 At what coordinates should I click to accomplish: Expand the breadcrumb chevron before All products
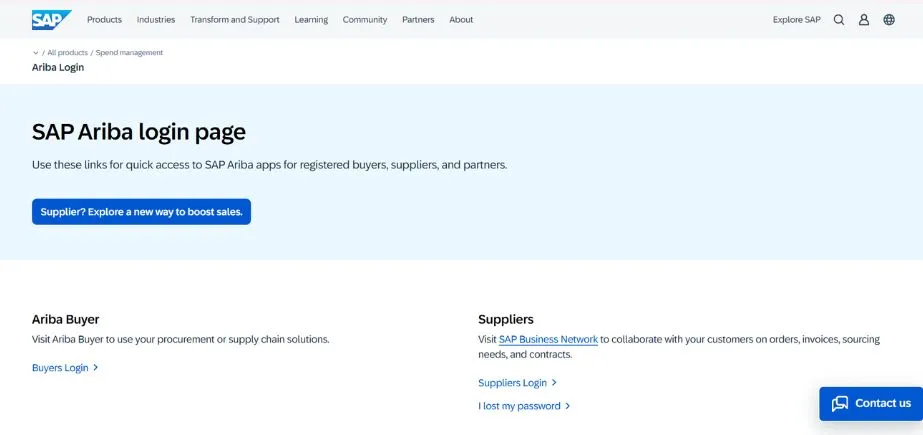[35, 52]
